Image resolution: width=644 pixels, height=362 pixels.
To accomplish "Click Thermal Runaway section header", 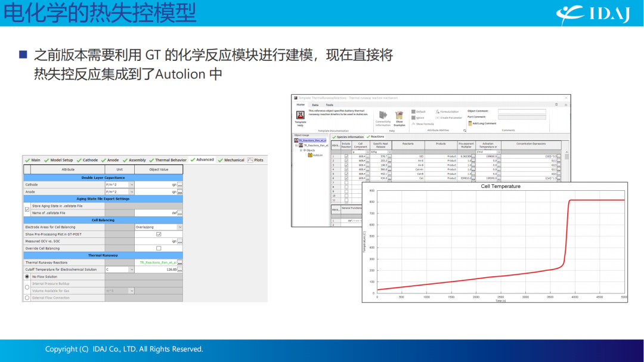I will 103,256.
